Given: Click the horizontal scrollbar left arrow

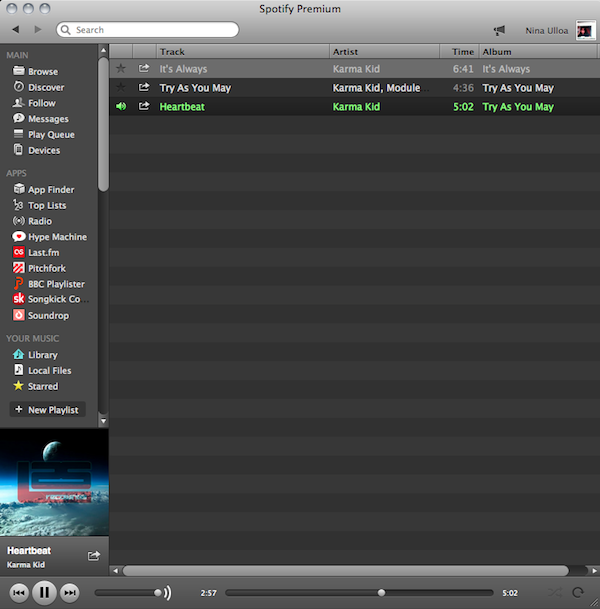Looking at the screenshot, I should (115, 571).
